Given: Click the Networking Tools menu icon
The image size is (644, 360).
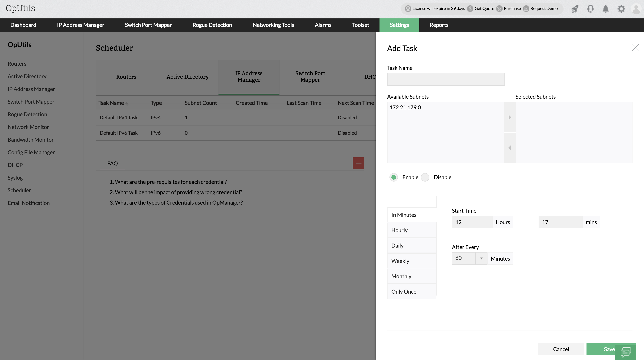Looking at the screenshot, I should (273, 25).
